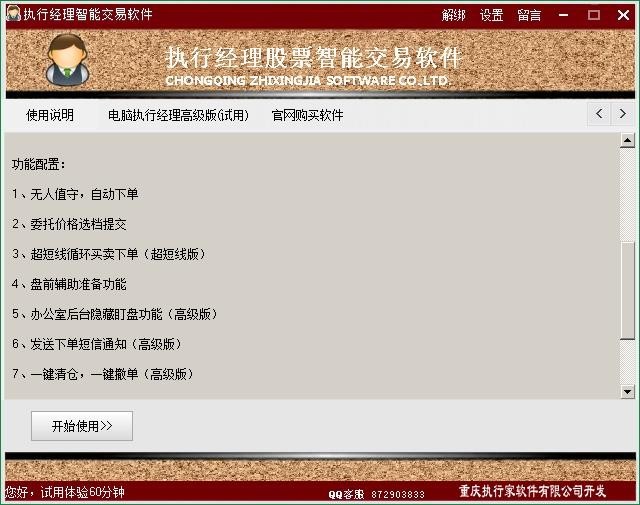Select line 7、一键清仓，一键撤单
The width and height of the screenshot is (640, 505).
[x=103, y=374]
